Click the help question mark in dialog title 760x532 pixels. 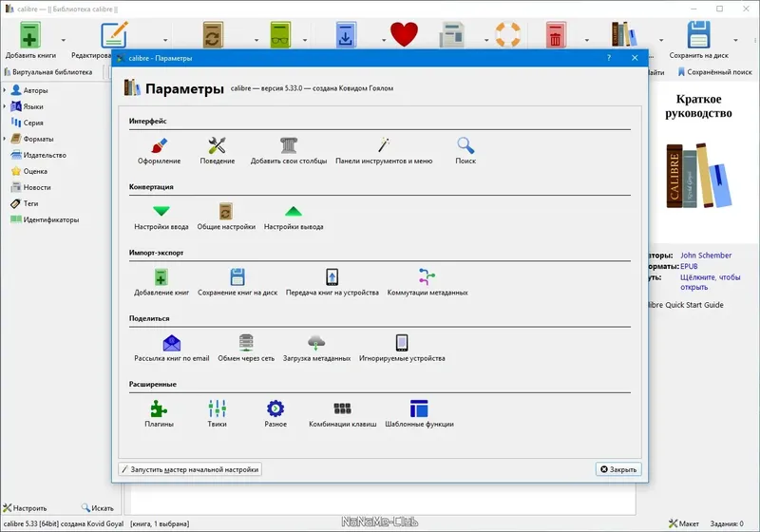pyautogui.click(x=609, y=58)
